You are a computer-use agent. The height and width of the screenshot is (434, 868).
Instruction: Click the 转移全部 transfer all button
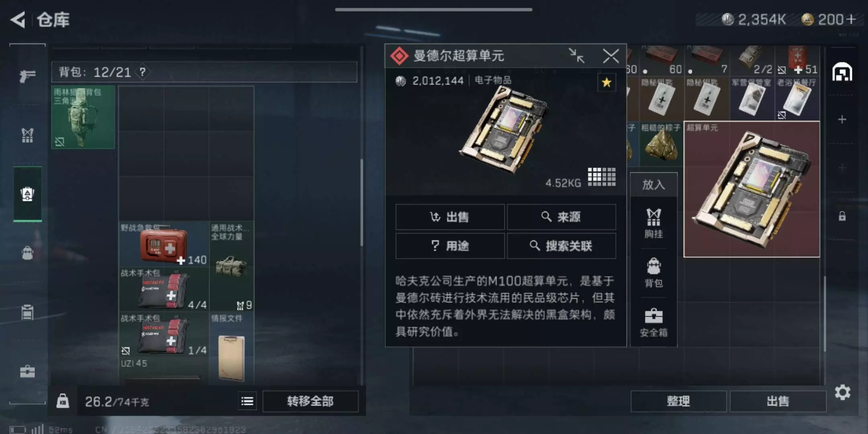pos(310,401)
